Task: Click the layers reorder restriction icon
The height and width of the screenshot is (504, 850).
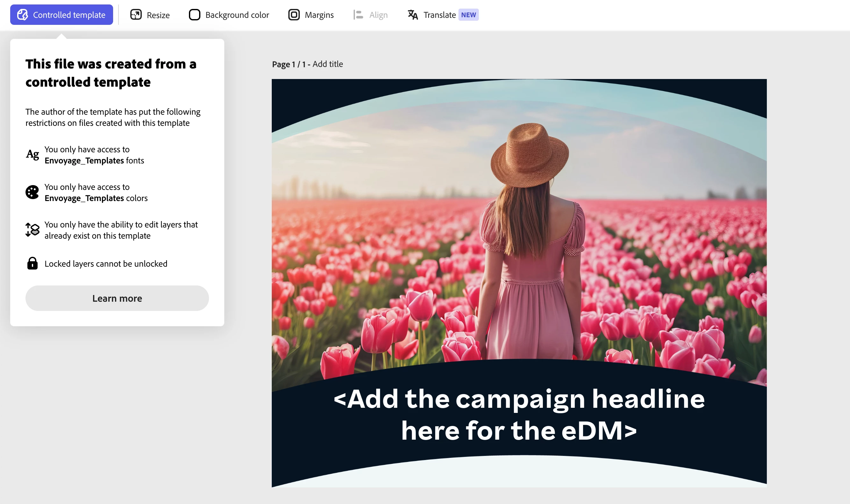Action: (x=32, y=230)
